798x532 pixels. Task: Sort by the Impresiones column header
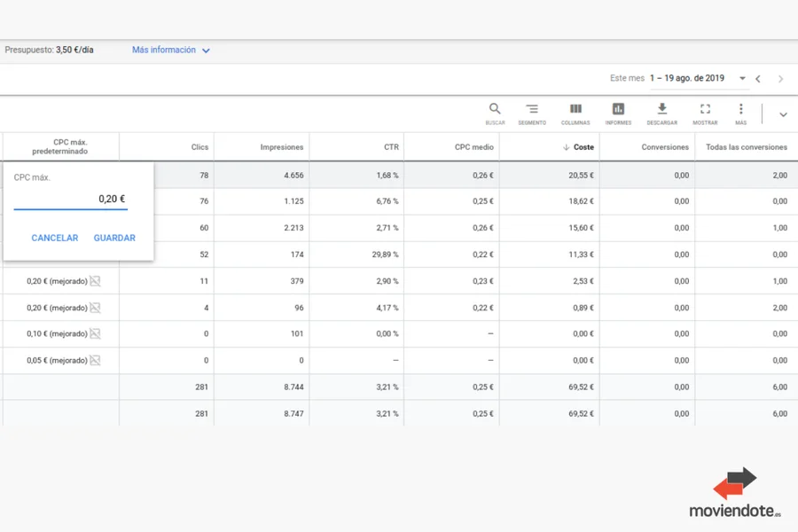point(281,147)
